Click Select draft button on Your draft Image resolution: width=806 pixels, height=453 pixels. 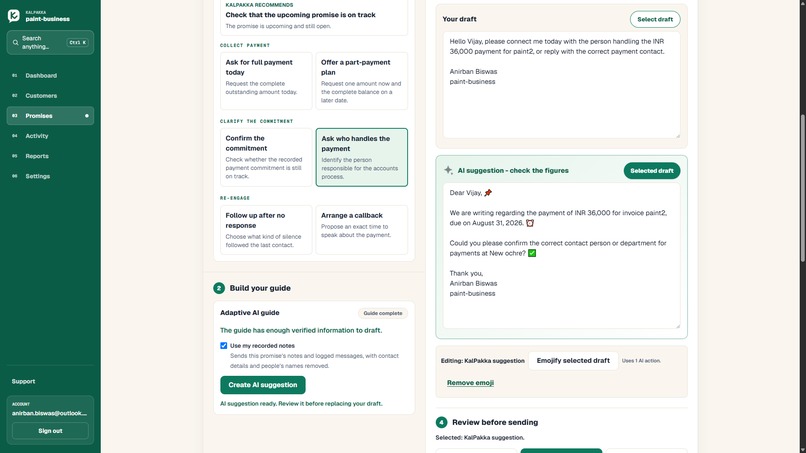[x=655, y=19]
